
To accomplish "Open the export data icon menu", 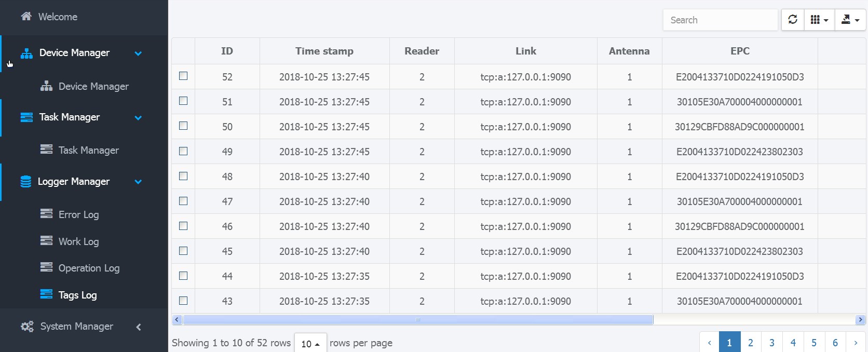I will point(850,20).
